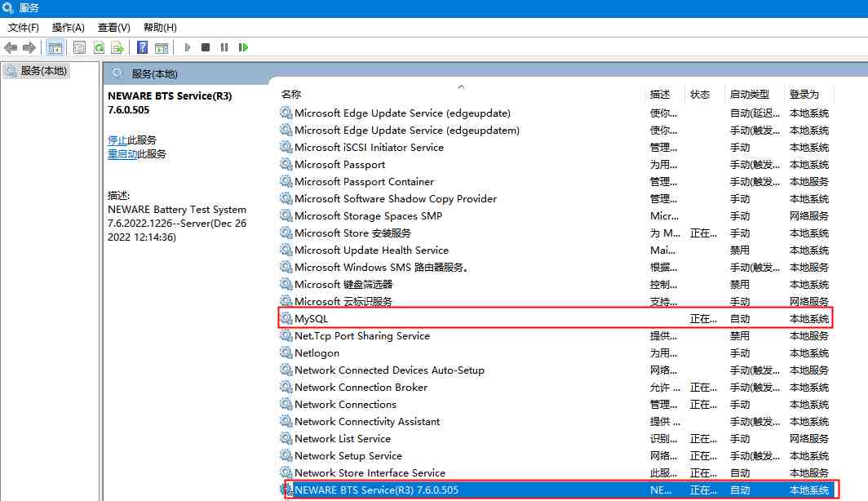Click the Export List toolbar icon
The height and width of the screenshot is (501, 868).
[x=117, y=47]
